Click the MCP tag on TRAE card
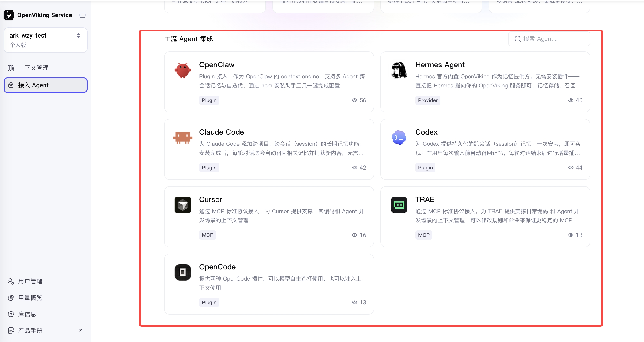Screen dimensions: 644x342 (x=424, y=235)
